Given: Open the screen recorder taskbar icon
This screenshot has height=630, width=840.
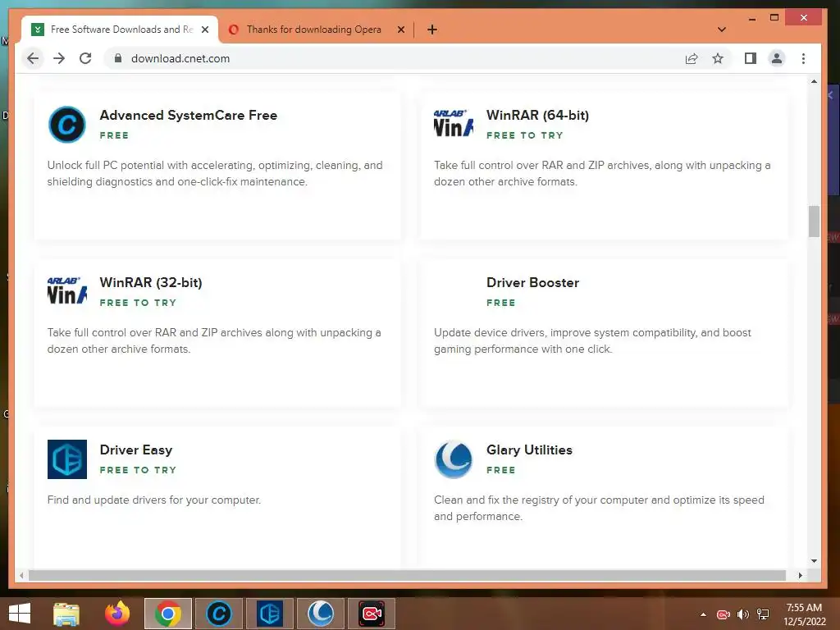Looking at the screenshot, I should coord(372,614).
